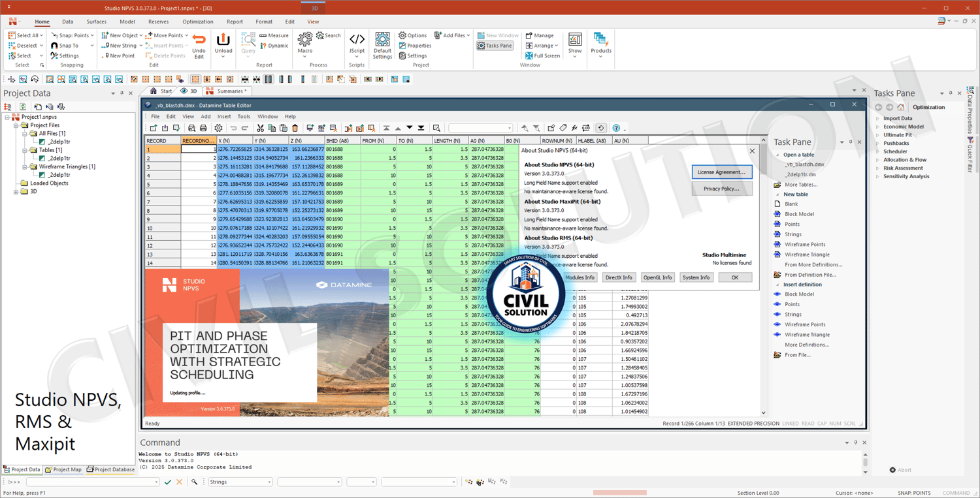Image resolution: width=980 pixels, height=498 pixels.
Task: Click the Cut scissors icon in Table Editor
Action: click(260, 128)
